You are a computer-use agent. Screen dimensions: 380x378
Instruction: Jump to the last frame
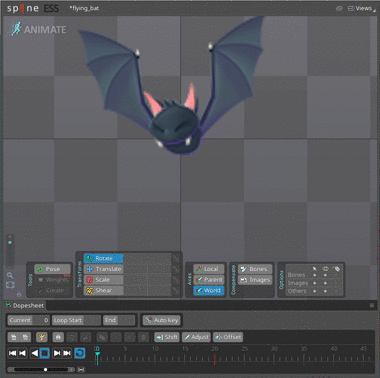pos(67,353)
